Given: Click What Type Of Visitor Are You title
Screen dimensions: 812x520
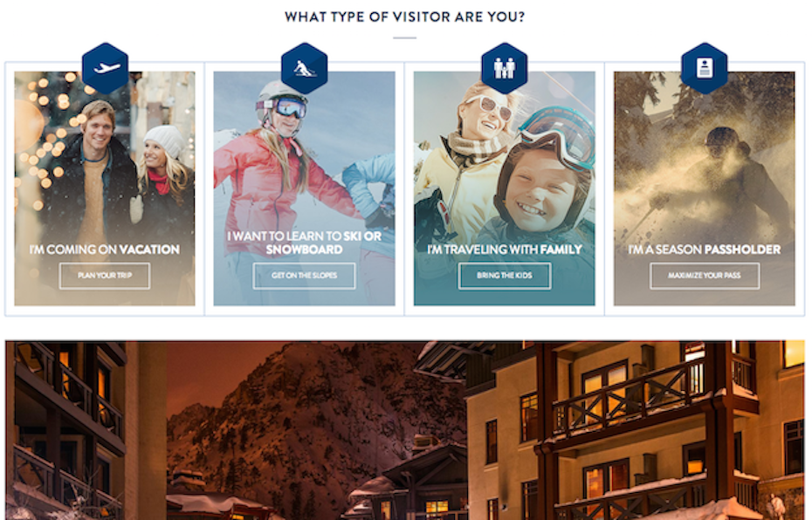Looking at the screenshot, I should (x=405, y=17).
